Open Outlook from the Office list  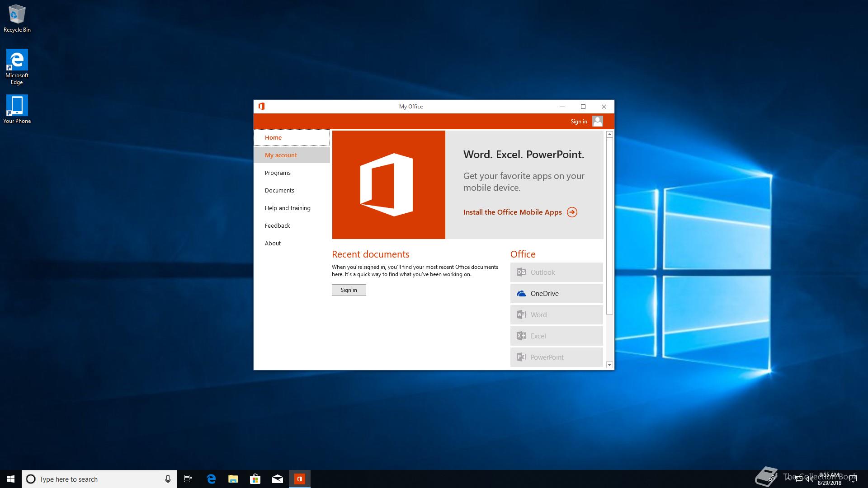point(557,272)
